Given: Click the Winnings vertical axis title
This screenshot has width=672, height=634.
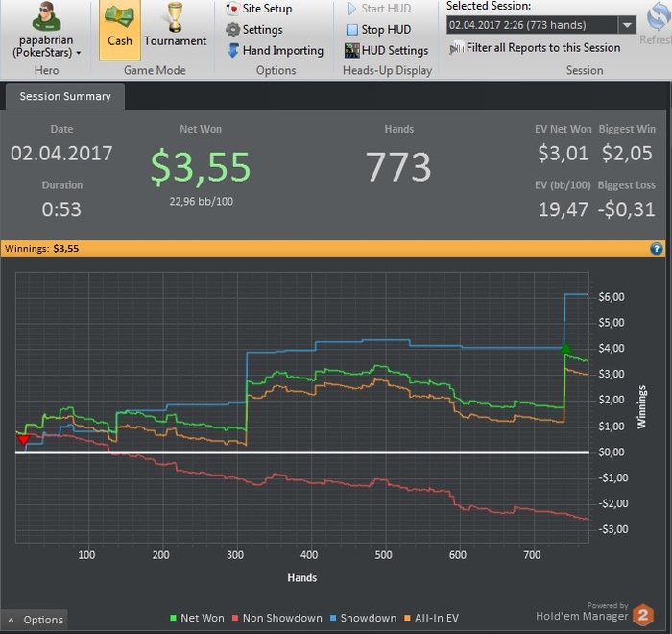Looking at the screenshot, I should coord(641,407).
